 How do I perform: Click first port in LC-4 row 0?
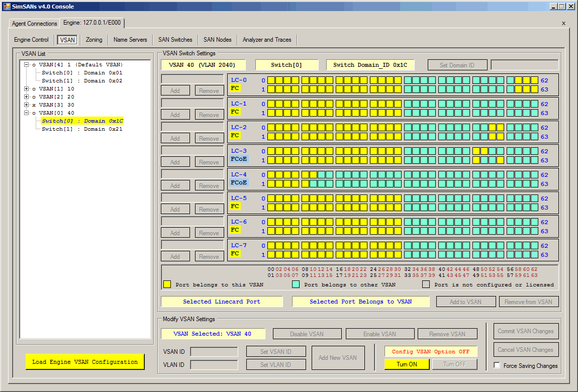pos(271,175)
